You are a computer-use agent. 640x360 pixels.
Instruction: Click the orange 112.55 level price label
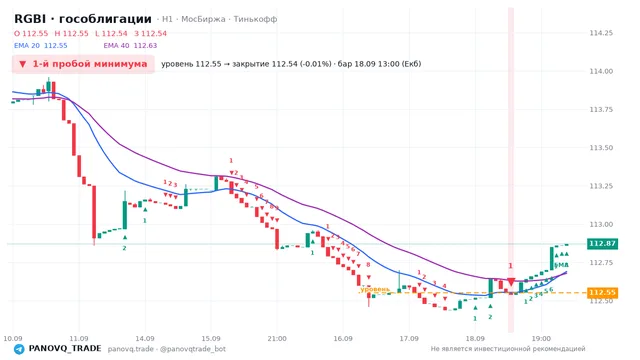[602, 292]
